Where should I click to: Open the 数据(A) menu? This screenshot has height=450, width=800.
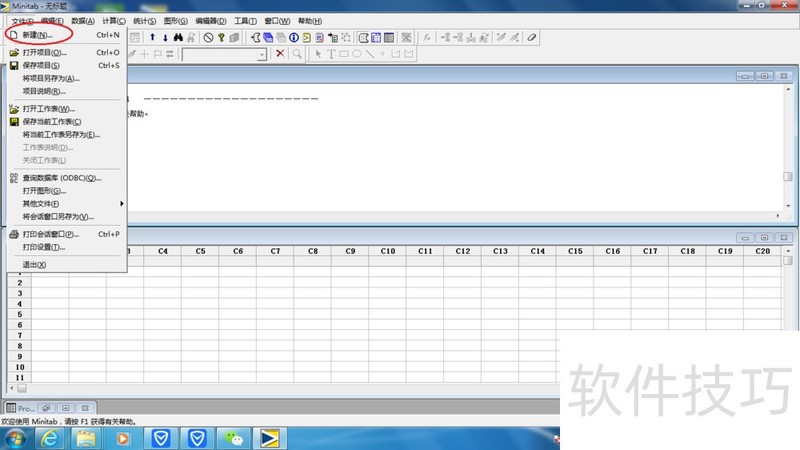pos(83,21)
